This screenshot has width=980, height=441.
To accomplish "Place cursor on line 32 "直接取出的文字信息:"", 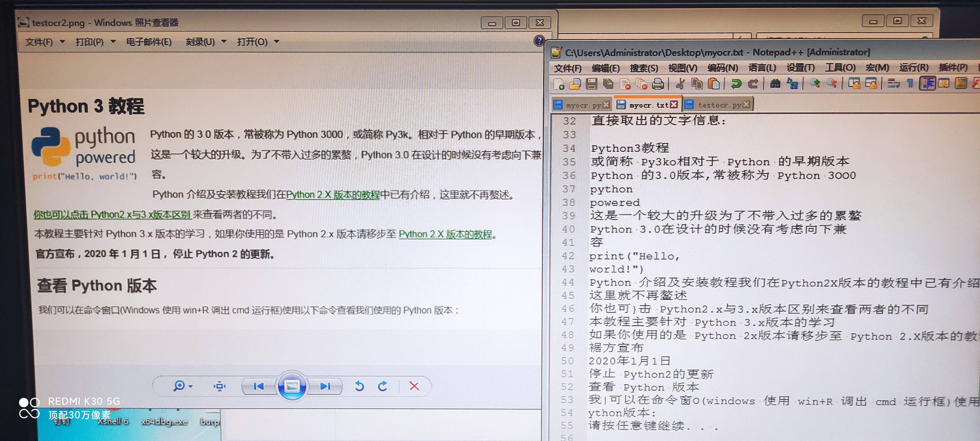I will [x=659, y=121].
